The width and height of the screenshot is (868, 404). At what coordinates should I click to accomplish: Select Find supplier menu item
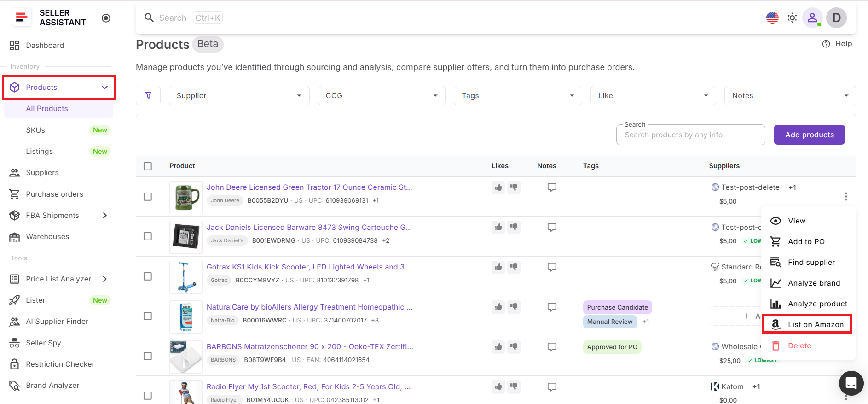click(808, 262)
